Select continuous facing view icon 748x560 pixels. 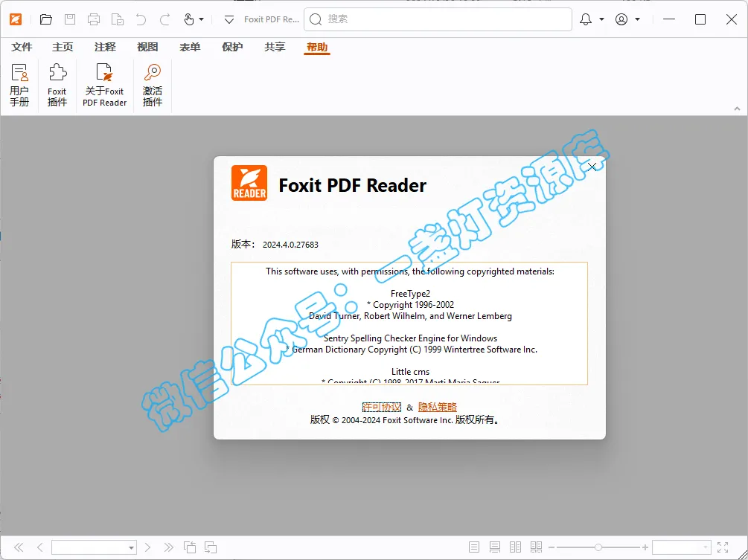pyautogui.click(x=536, y=547)
